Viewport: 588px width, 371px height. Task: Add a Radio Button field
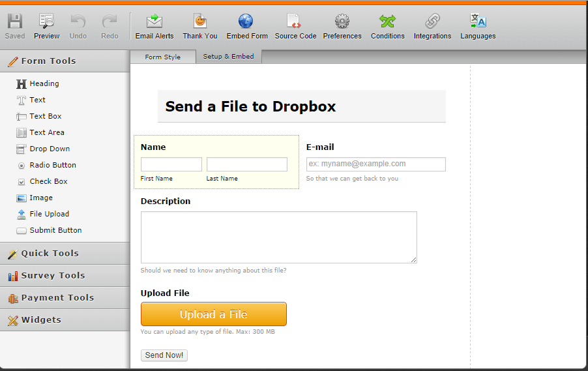[x=52, y=165]
